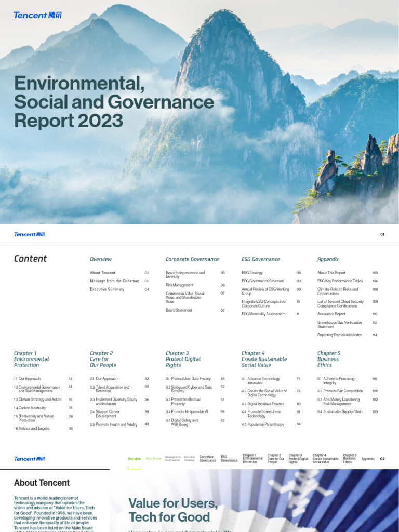Viewport: 399px width, 532px height.
Task: Open '3.1 Protect User Data Privacy'
Action: point(188,379)
